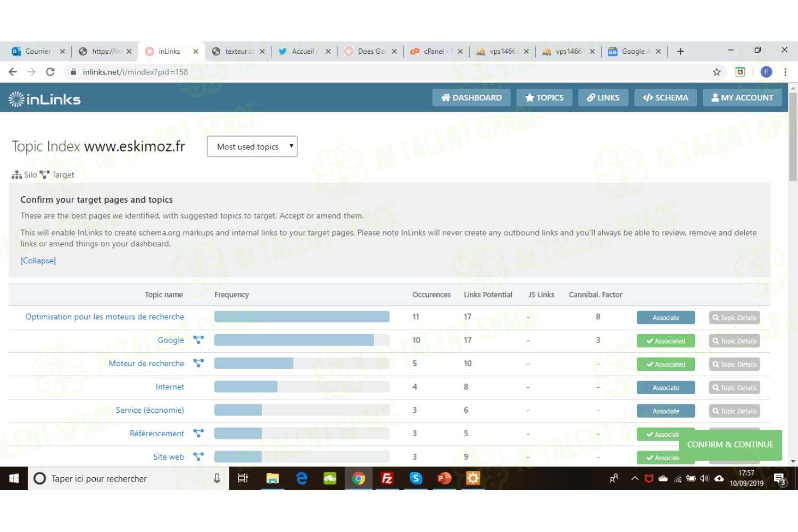Image resolution: width=798 pixels, height=532 pixels.
Task: Open a new browser tab with plus
Action: (680, 51)
